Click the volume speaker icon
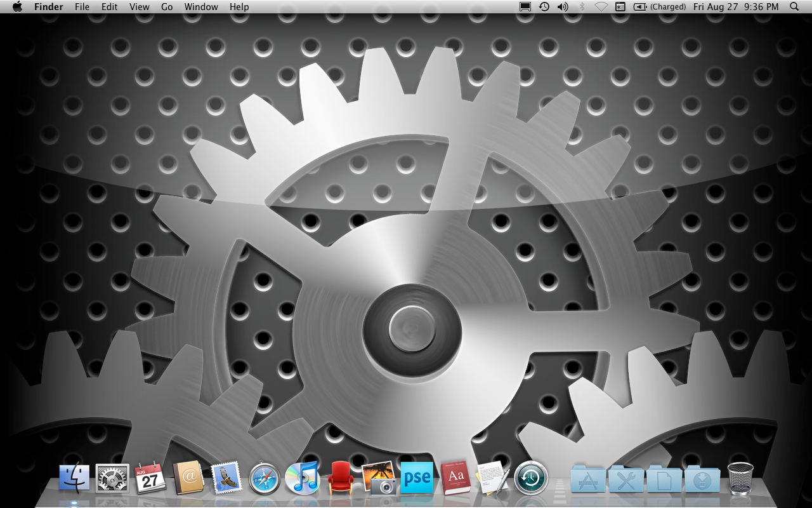 coord(563,7)
